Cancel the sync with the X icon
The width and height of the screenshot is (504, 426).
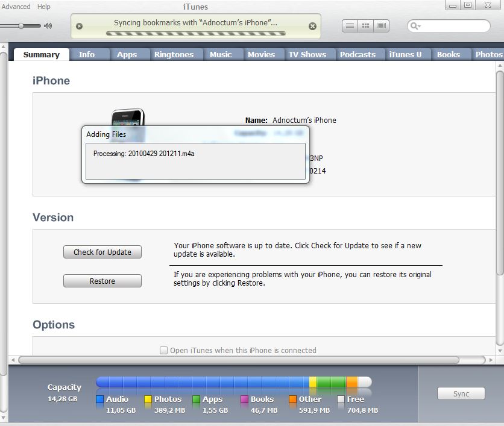click(312, 27)
